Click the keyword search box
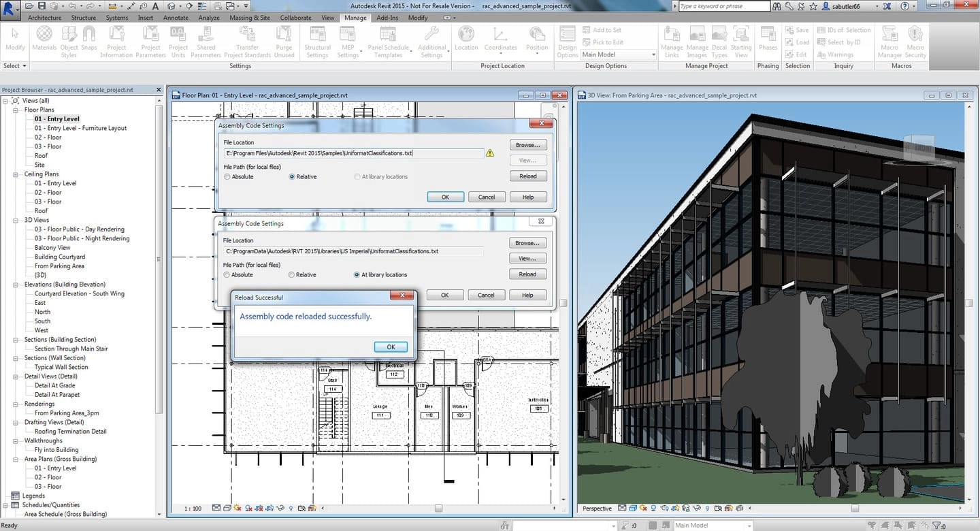Image resolution: width=980 pixels, height=531 pixels. pos(724,6)
